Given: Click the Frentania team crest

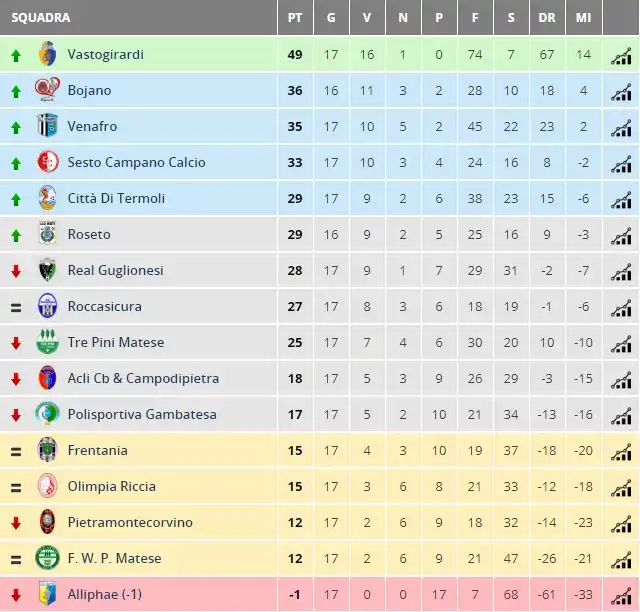Looking at the screenshot, I should tap(47, 450).
